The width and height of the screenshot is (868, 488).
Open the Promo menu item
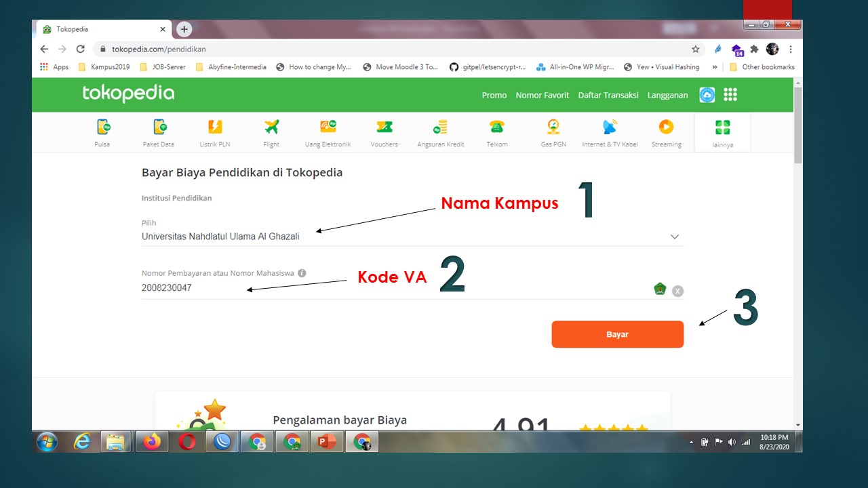tap(494, 96)
